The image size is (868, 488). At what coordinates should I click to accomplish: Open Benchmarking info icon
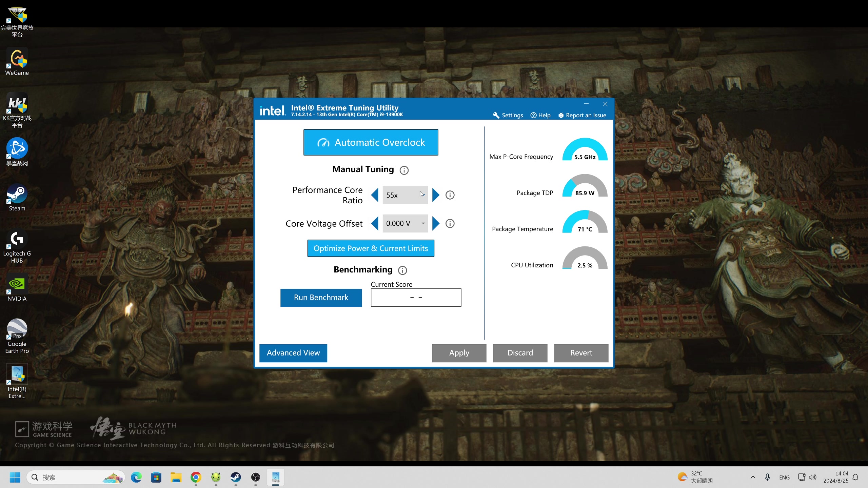(x=402, y=270)
